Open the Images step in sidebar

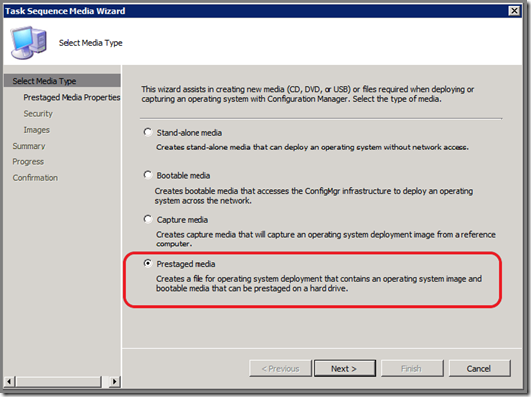[x=37, y=130]
